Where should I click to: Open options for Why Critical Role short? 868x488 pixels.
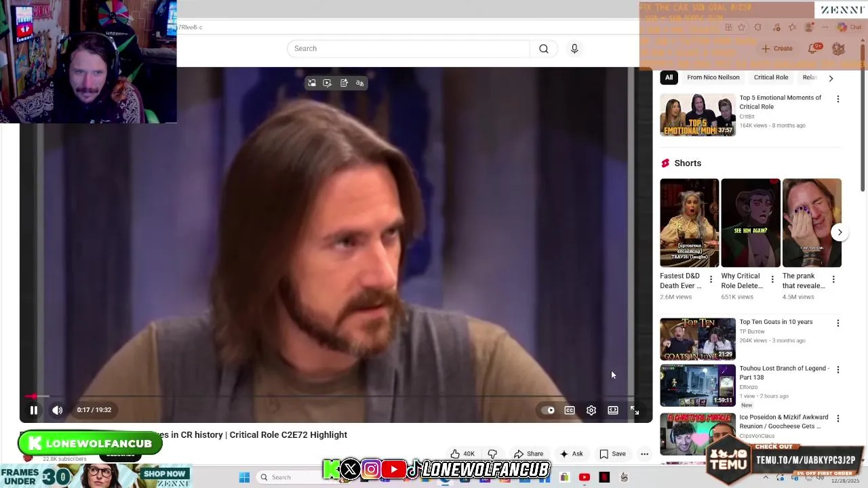(772, 279)
